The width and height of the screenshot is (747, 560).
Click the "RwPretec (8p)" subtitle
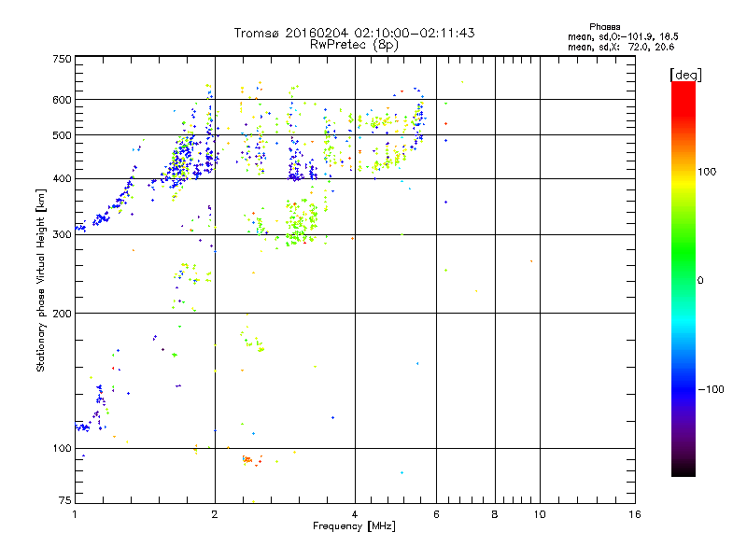[x=354, y=45]
